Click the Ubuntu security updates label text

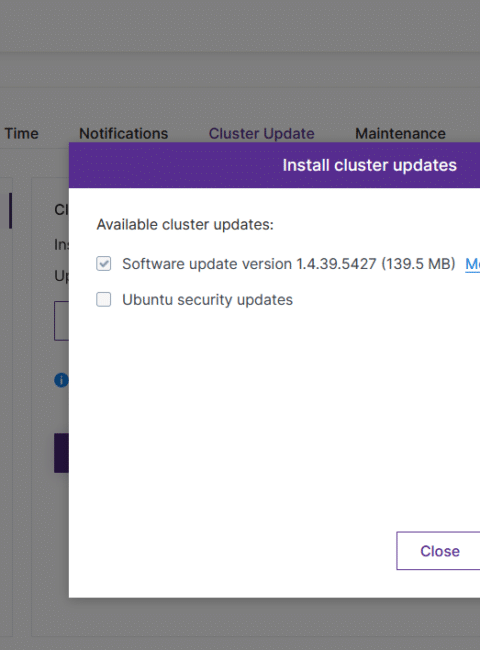click(207, 300)
